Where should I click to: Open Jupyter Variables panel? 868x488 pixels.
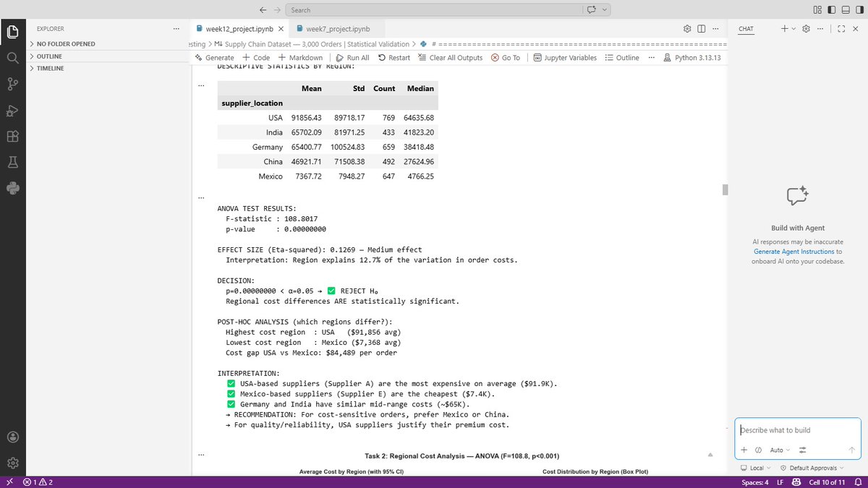[565, 58]
